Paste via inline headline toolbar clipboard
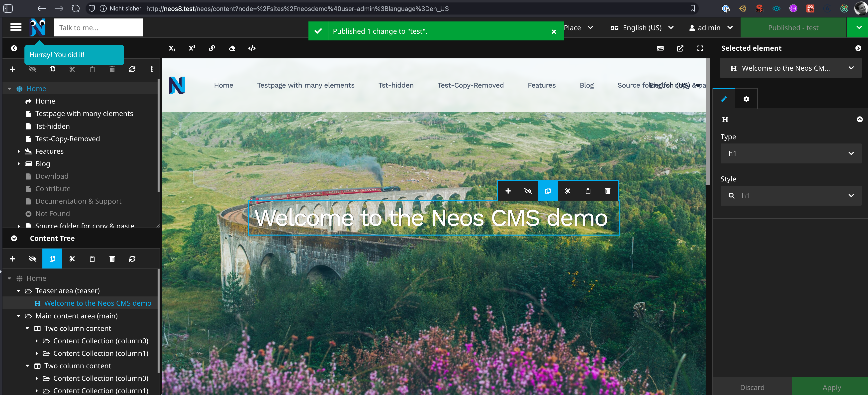The image size is (868, 395). click(x=588, y=191)
